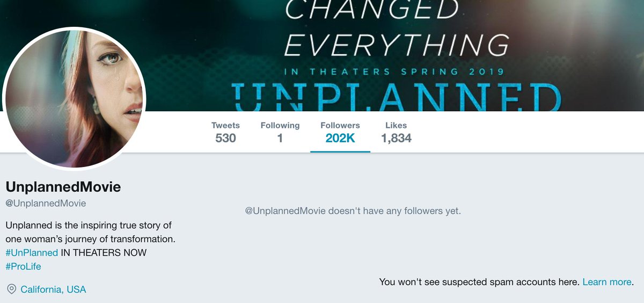
Task: Click the UnplannedMovie display name
Action: tap(63, 187)
